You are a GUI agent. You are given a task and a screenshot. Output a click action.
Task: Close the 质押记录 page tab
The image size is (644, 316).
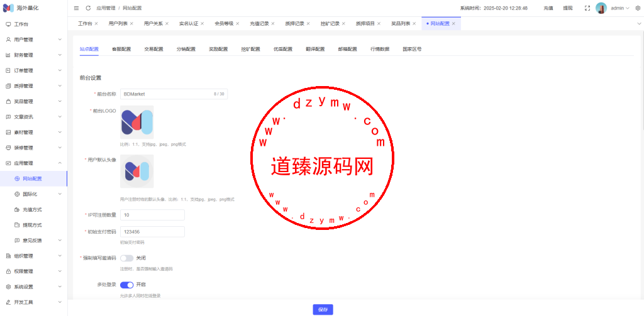tap(308, 24)
